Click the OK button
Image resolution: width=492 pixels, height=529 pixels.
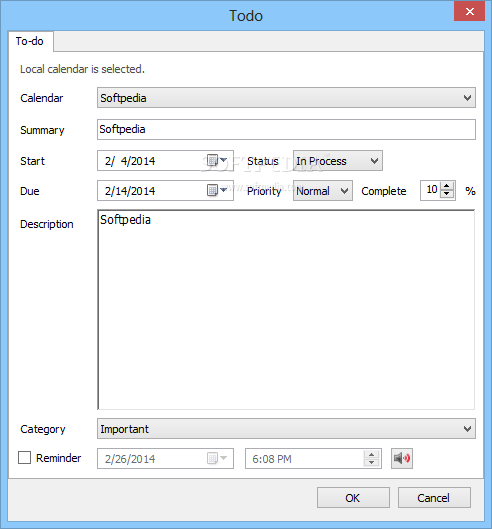353,498
